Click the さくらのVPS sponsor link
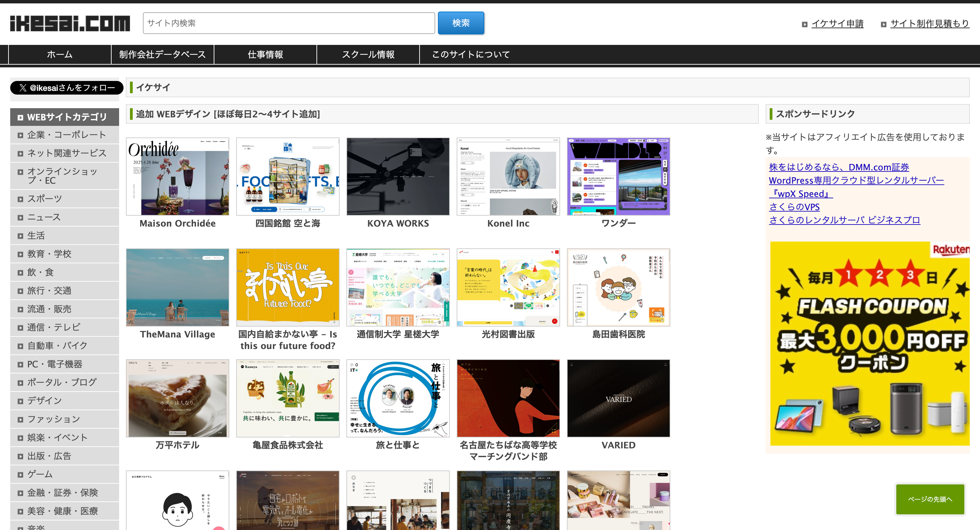The height and width of the screenshot is (530, 980). [794, 207]
